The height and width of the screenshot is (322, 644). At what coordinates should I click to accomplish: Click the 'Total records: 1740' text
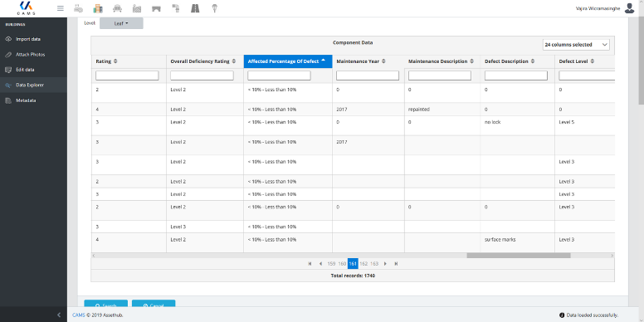[353, 276]
